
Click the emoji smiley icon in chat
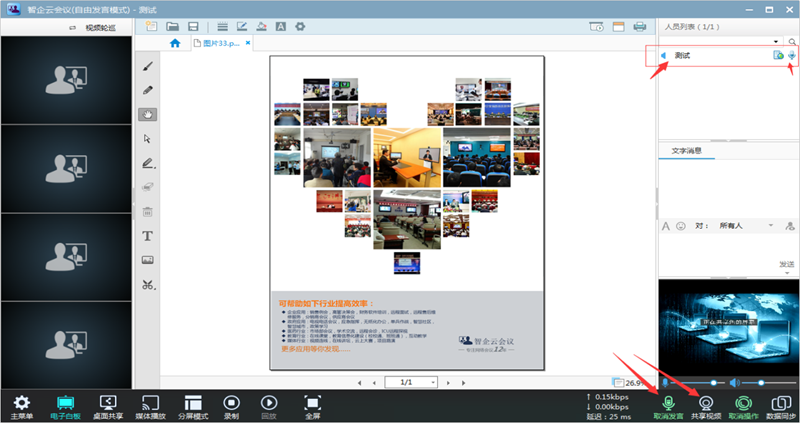pyautogui.click(x=681, y=226)
